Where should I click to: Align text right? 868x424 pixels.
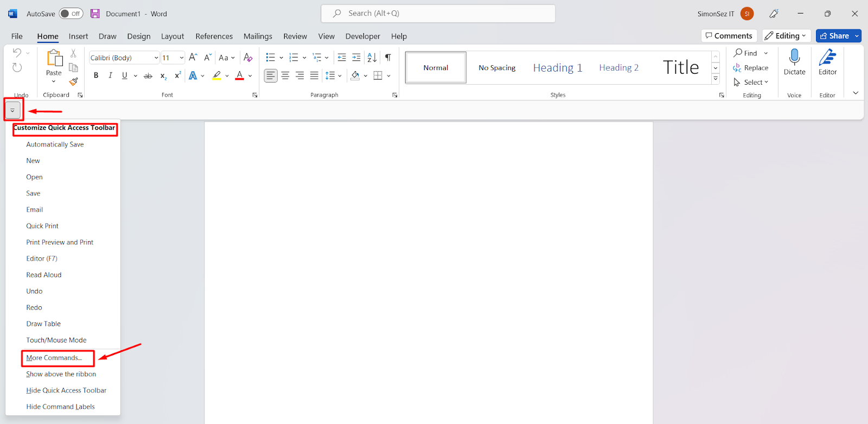(x=299, y=75)
